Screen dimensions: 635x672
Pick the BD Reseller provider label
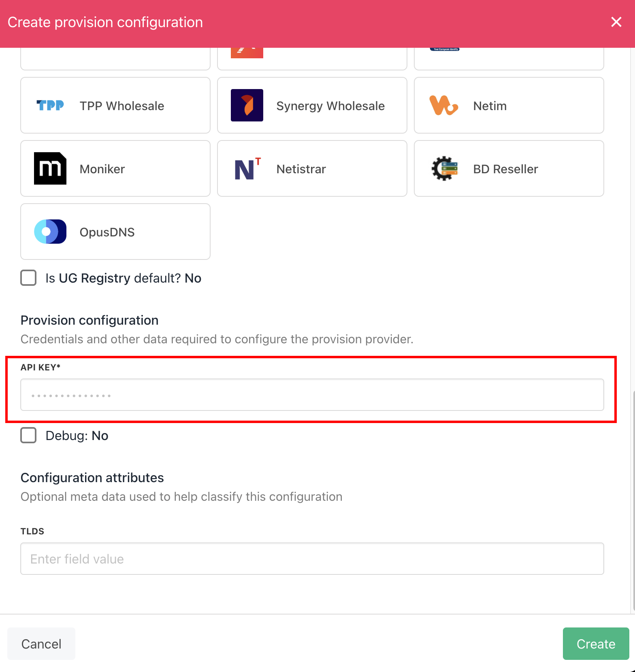(506, 169)
